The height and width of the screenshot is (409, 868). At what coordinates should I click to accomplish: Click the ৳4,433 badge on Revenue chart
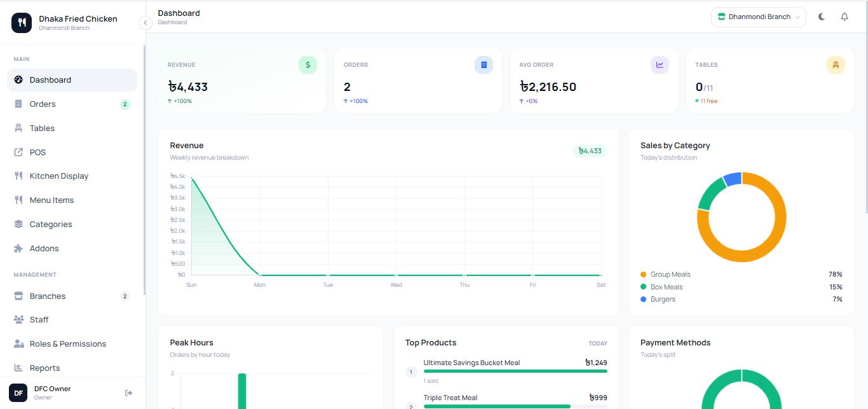coord(590,151)
